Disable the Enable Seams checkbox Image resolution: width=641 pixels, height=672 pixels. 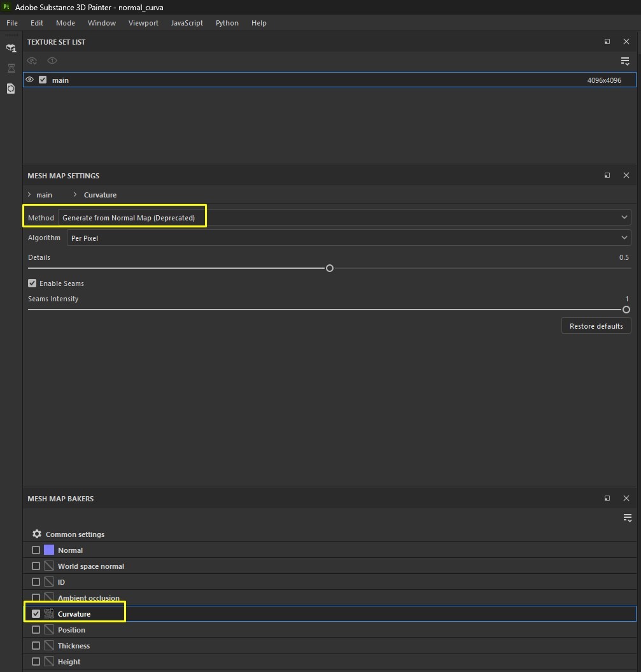coord(32,283)
